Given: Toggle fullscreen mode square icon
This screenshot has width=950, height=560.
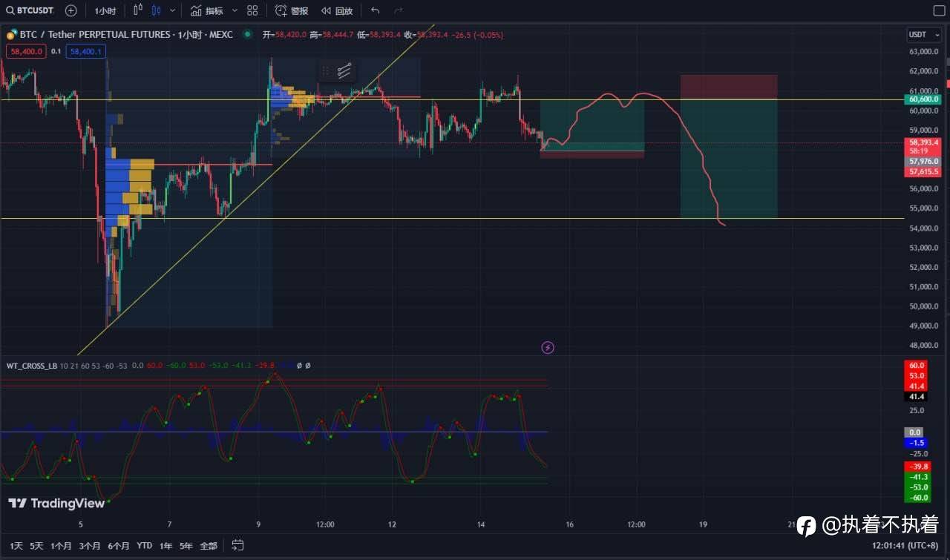Looking at the screenshot, I should [937, 10].
